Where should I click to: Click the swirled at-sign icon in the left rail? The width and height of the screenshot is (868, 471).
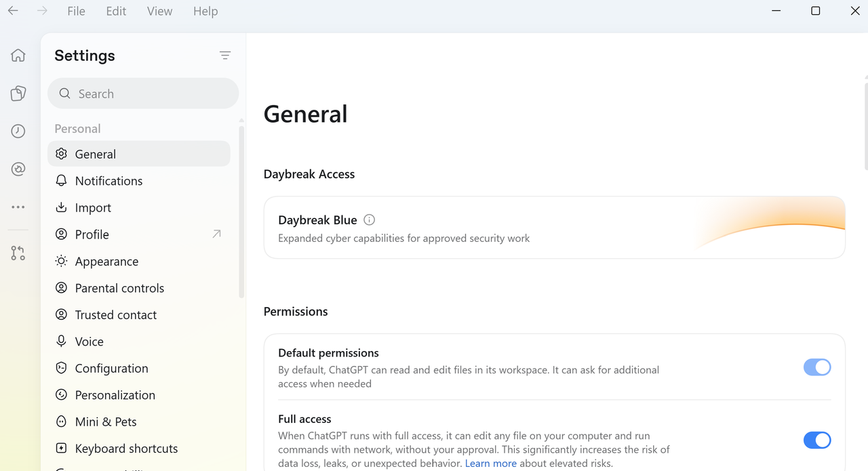(18, 169)
